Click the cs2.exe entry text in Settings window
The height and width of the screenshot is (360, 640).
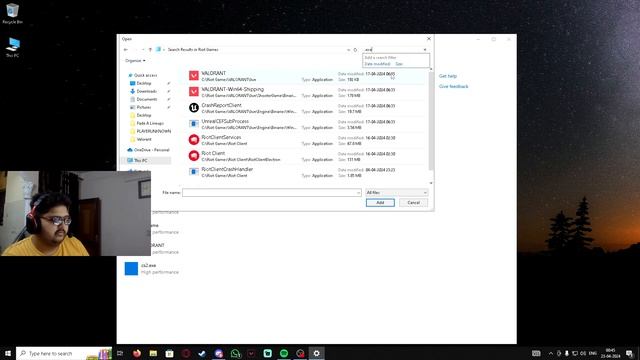coord(149,265)
